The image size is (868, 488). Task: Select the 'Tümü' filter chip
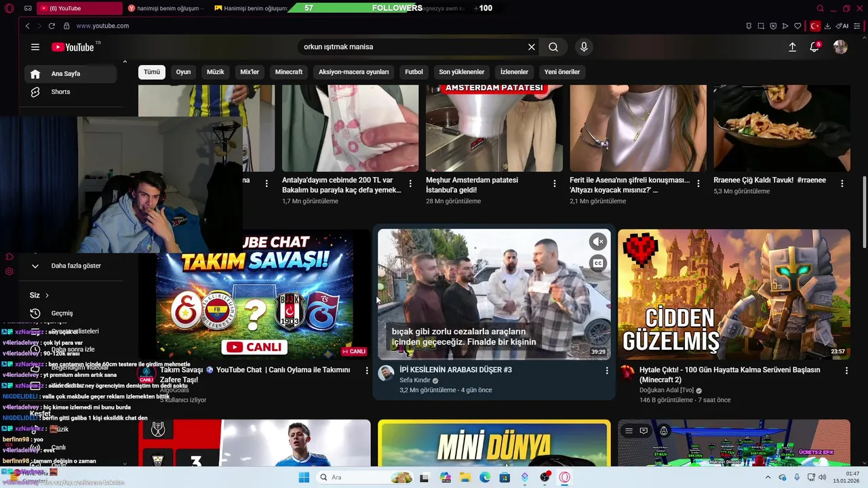[x=152, y=72]
